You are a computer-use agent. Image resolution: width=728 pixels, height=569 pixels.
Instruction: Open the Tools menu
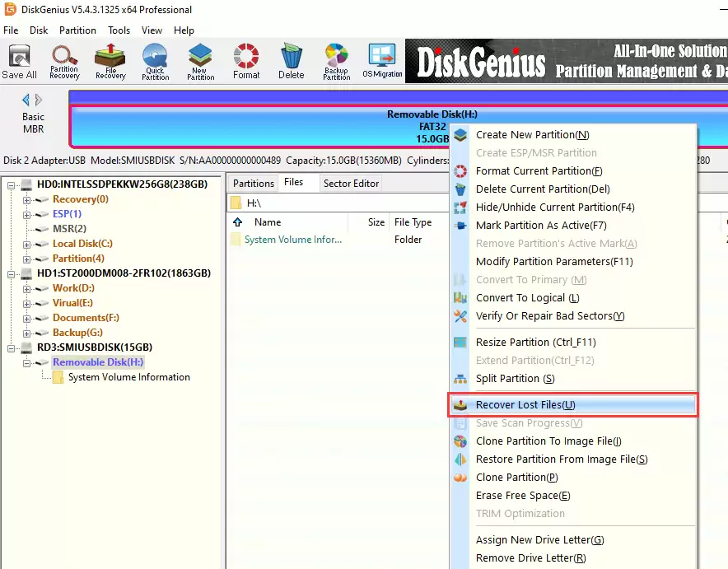[x=119, y=30]
